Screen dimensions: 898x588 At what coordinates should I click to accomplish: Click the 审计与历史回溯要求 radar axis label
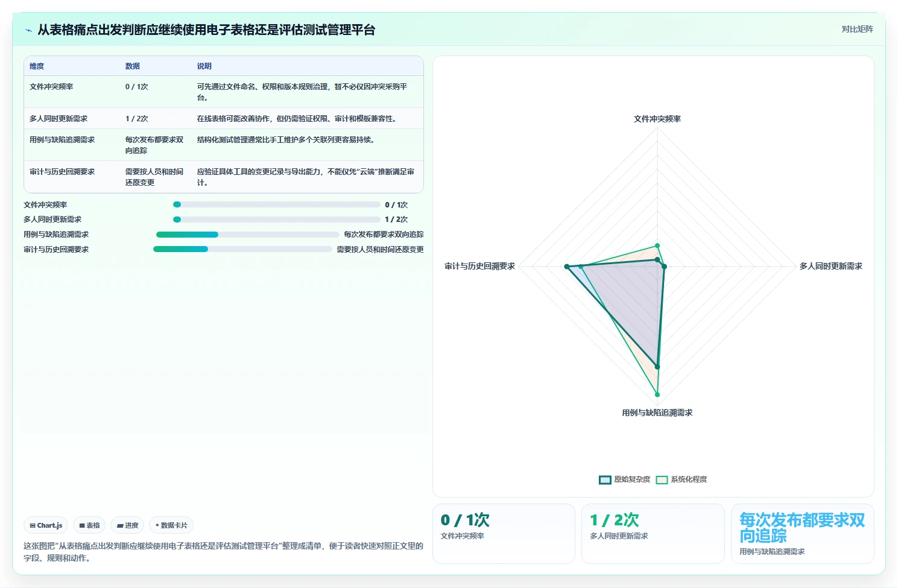pyautogui.click(x=480, y=266)
